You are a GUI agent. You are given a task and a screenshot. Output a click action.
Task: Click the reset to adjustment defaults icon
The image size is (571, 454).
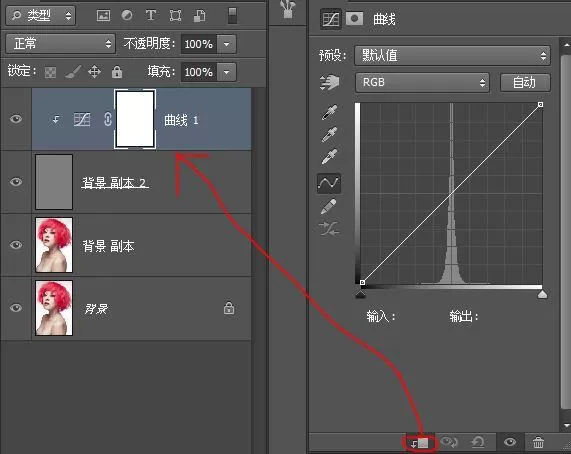[x=478, y=442]
